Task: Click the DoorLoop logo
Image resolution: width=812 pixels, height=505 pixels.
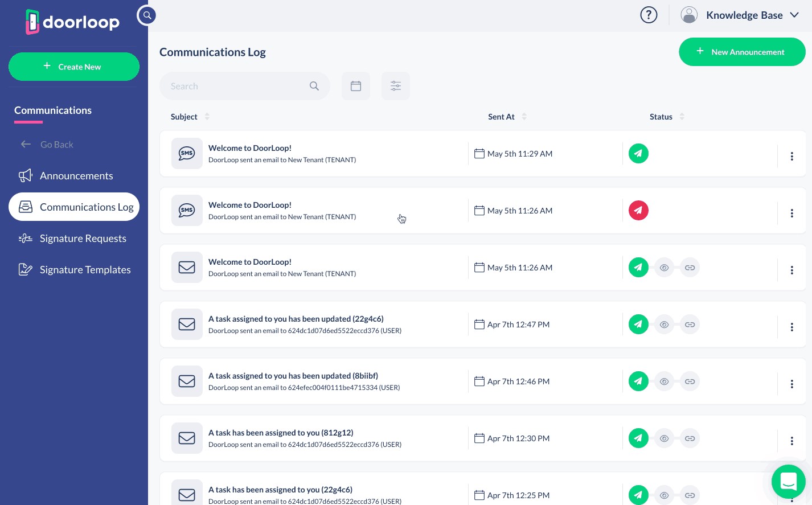Action: pos(72,22)
